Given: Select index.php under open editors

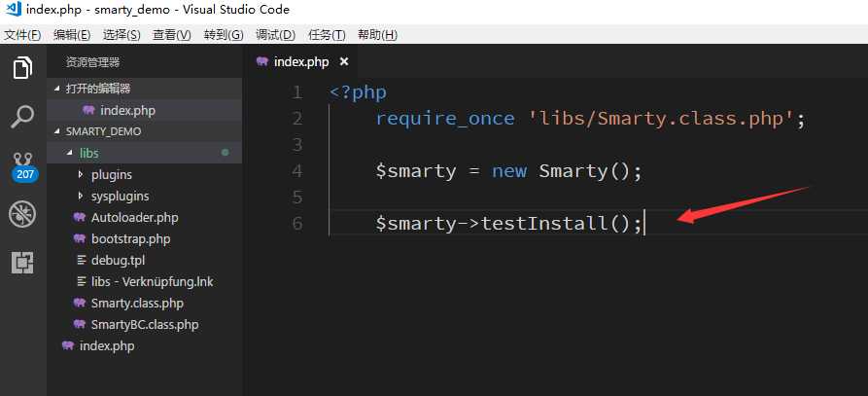Looking at the screenshot, I should 145,110.
